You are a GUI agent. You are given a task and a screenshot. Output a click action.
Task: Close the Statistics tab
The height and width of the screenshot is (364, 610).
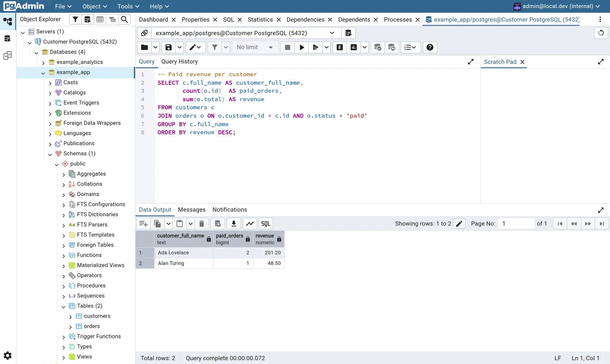(279, 19)
